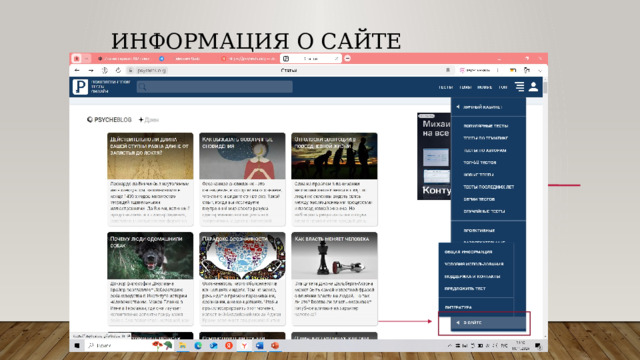Click the site search field
Screen dimensions: 640x360
[x=215, y=87]
